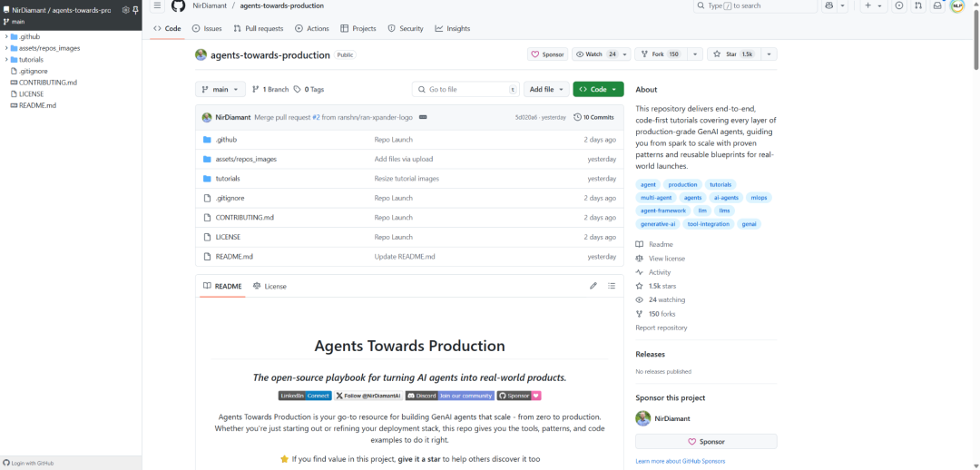Screen dimensions: 980x470
Task: Open the tutorials folder in file list
Action: pos(228,178)
